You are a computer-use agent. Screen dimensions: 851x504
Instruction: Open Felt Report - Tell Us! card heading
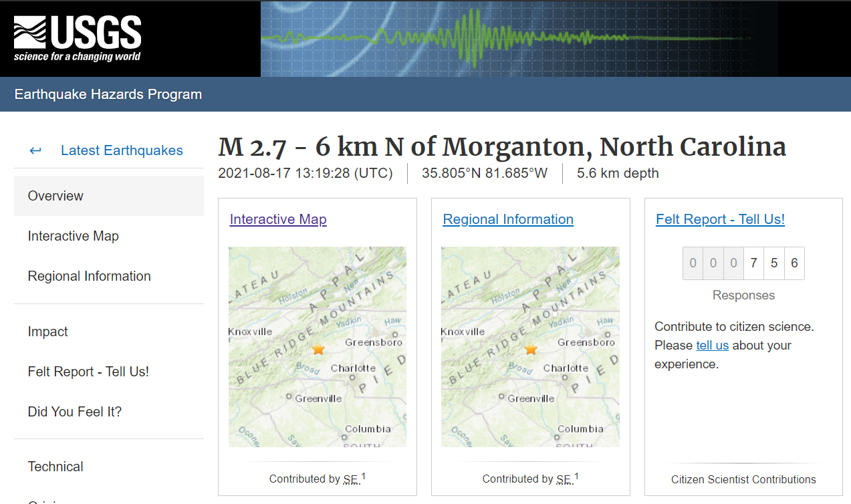click(x=720, y=219)
